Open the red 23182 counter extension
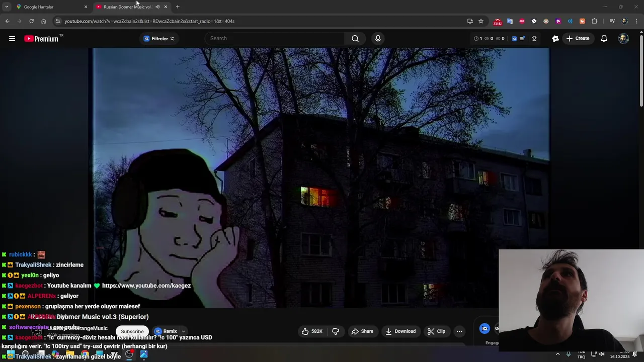Image resolution: width=644 pixels, height=362 pixels. [x=498, y=22]
